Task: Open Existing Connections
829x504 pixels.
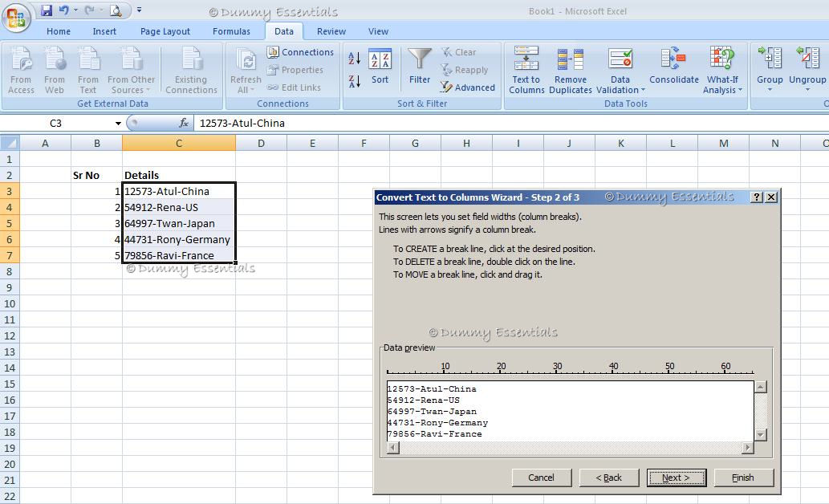Action: [x=191, y=71]
